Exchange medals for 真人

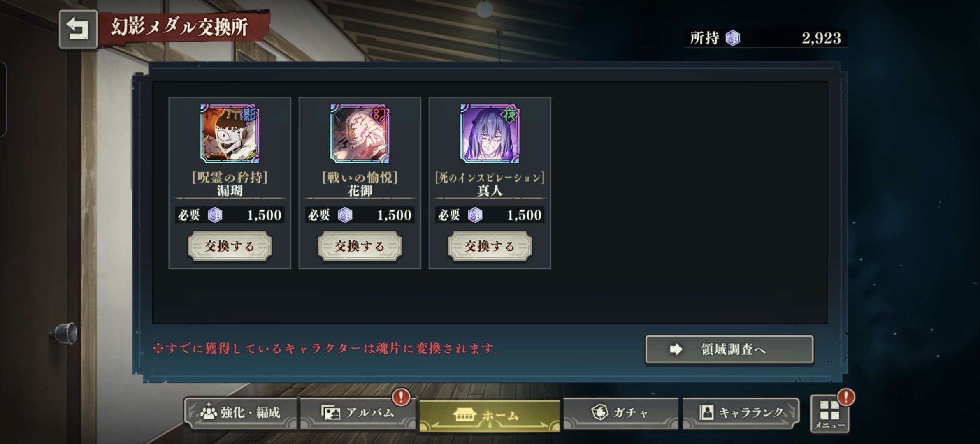(x=490, y=246)
